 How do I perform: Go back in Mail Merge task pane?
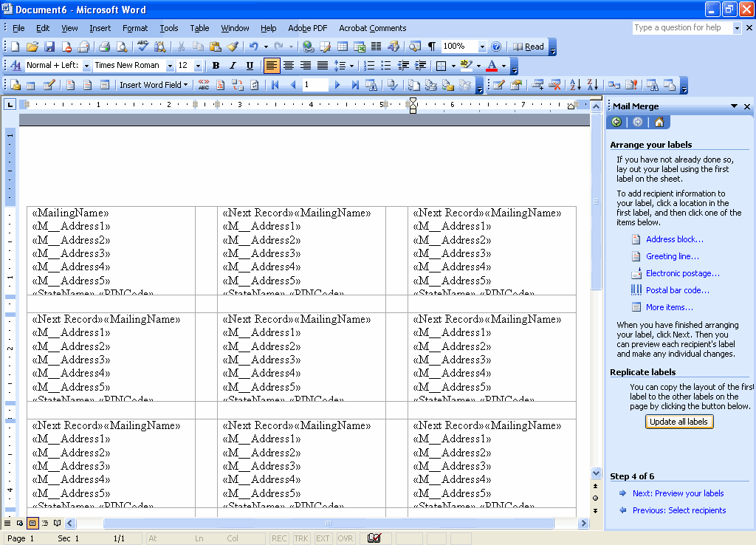(616, 123)
